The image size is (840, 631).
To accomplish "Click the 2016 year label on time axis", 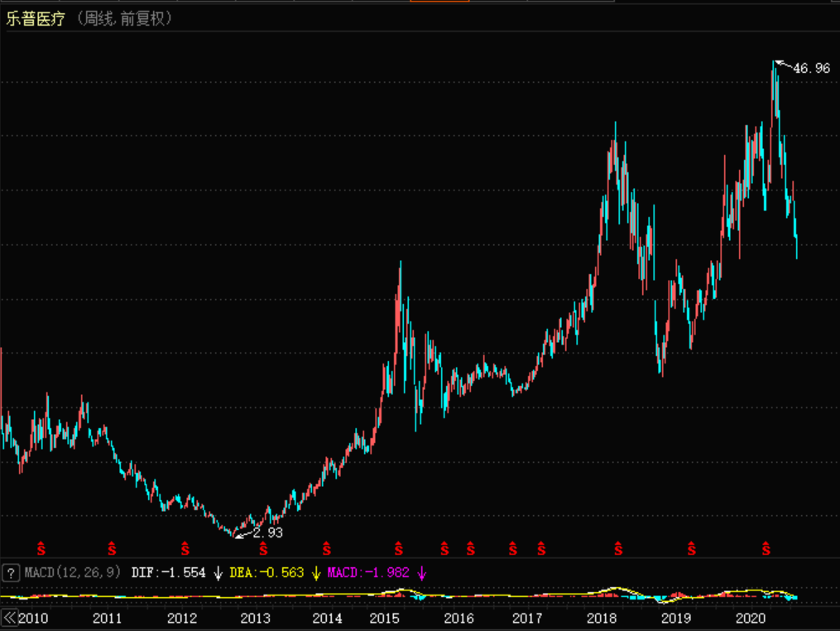I will [459, 618].
